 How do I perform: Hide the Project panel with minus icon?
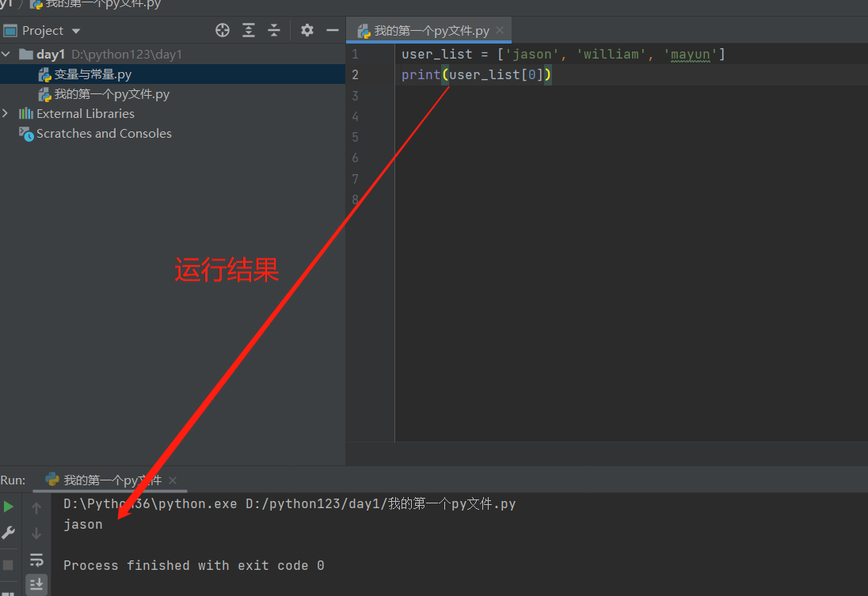click(x=333, y=30)
